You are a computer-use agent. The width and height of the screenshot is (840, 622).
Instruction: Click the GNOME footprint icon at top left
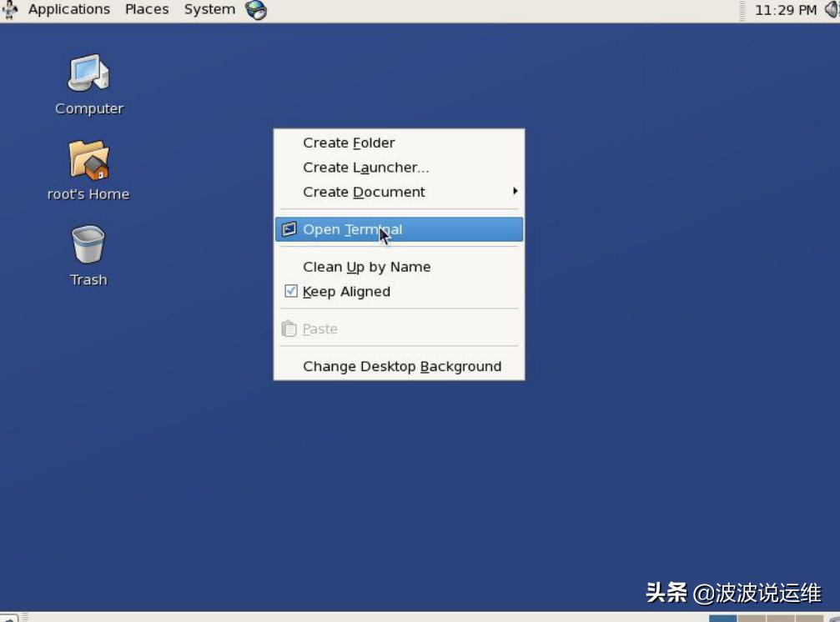pyautogui.click(x=9, y=10)
